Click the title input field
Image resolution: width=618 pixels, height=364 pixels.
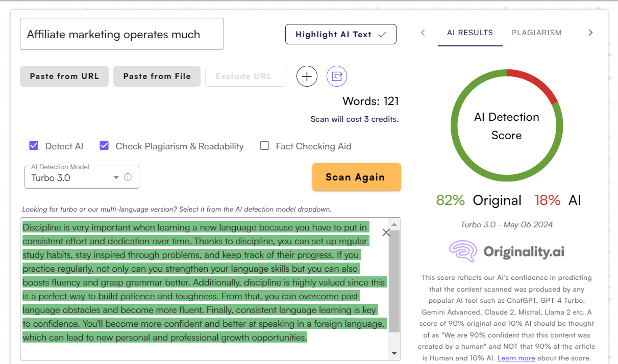point(121,34)
